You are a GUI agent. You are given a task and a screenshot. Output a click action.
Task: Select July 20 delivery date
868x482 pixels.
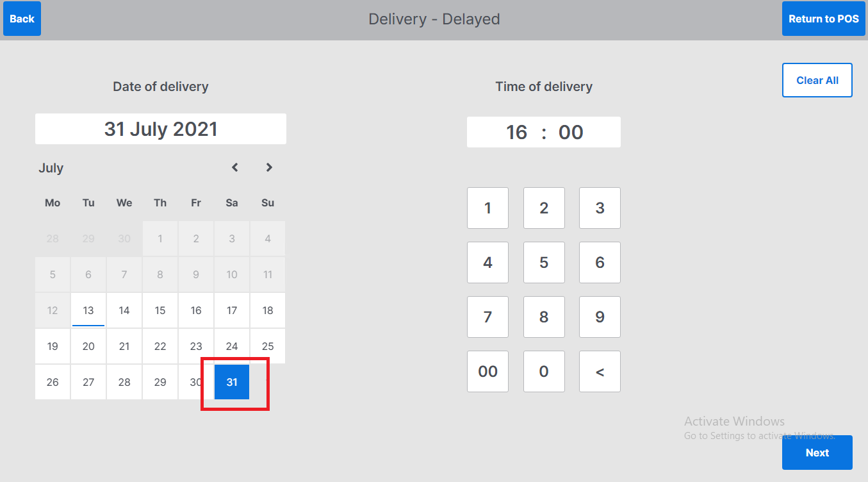coord(88,346)
